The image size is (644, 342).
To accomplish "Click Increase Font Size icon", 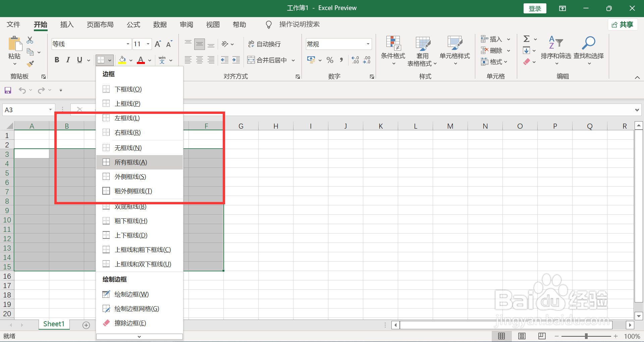I will click(x=158, y=44).
